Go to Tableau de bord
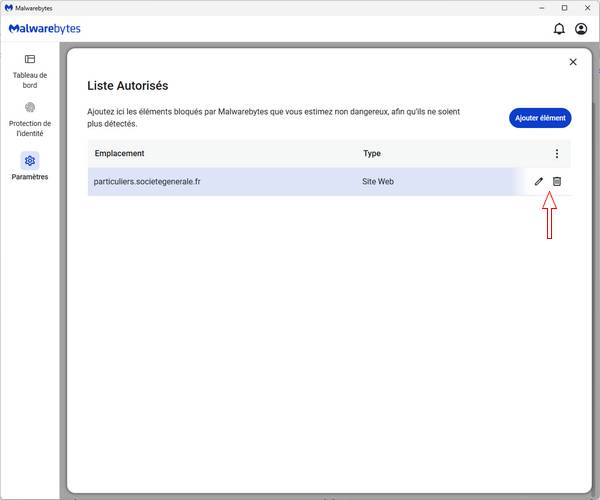Screen dimensions: 600x500 tap(30, 72)
